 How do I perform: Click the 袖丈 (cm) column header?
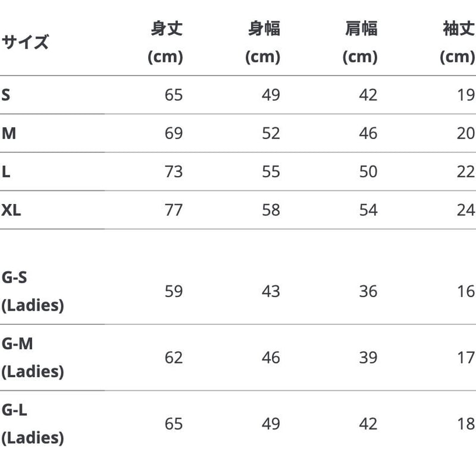pyautogui.click(x=458, y=42)
